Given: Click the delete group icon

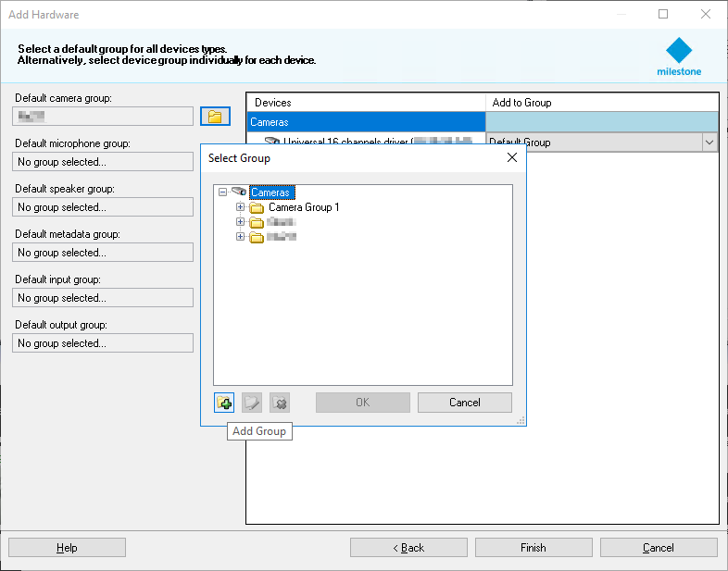Looking at the screenshot, I should [279, 403].
